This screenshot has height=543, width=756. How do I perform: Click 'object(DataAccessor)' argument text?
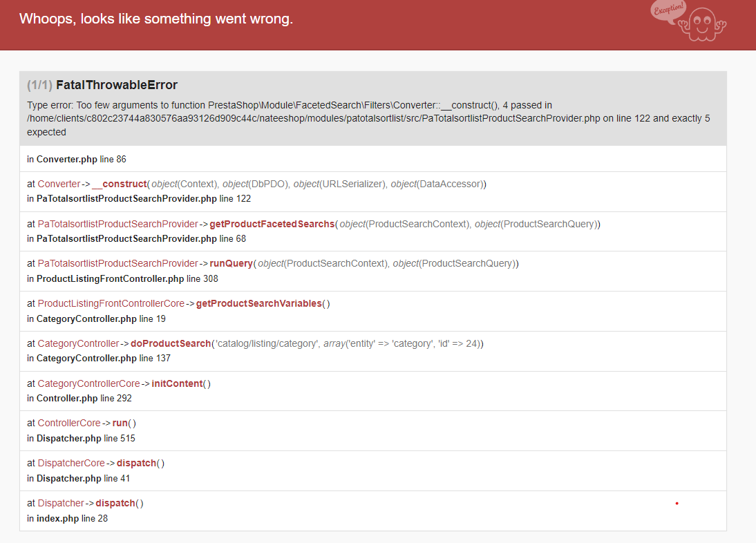(437, 184)
